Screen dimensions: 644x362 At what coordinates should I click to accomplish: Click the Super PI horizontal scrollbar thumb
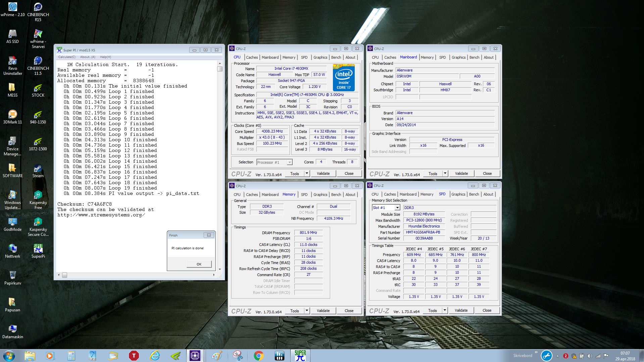coord(64,275)
